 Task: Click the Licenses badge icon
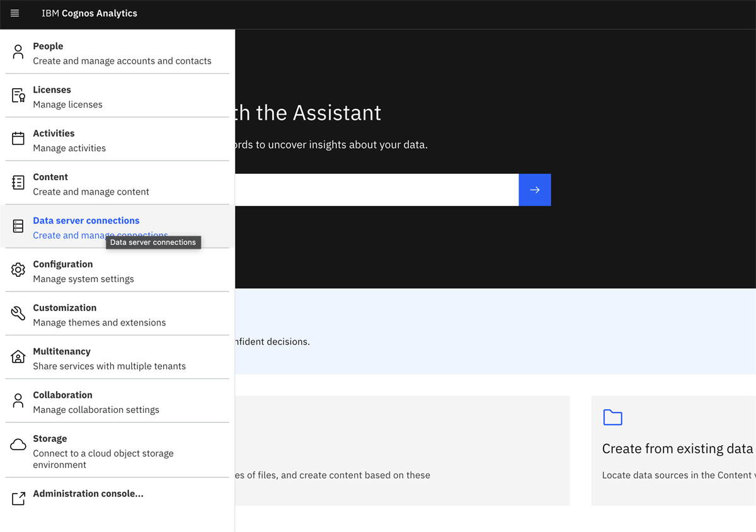coord(17,94)
